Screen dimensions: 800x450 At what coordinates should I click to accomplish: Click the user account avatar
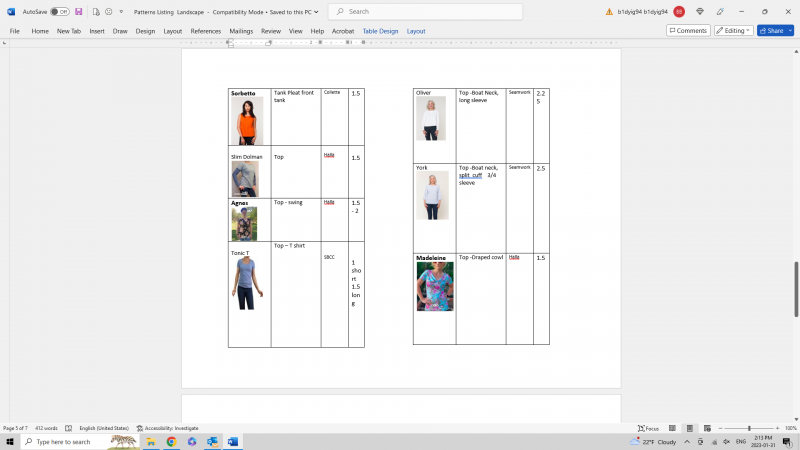tap(679, 12)
